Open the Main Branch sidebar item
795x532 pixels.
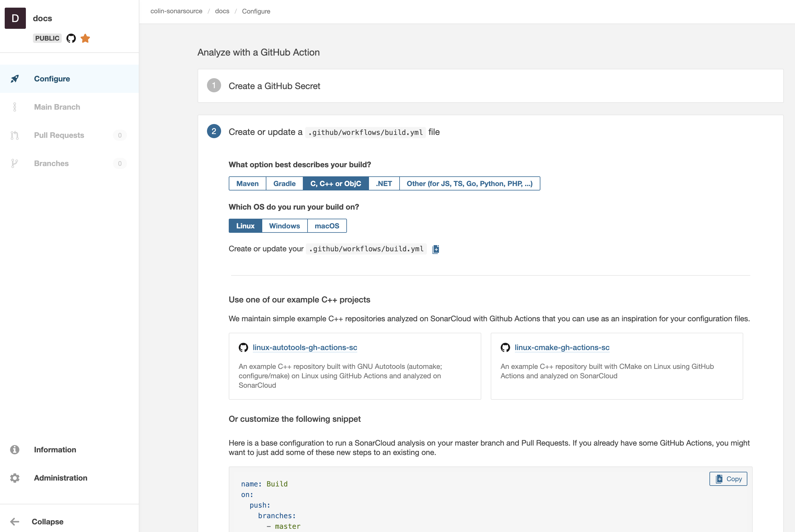coord(57,107)
